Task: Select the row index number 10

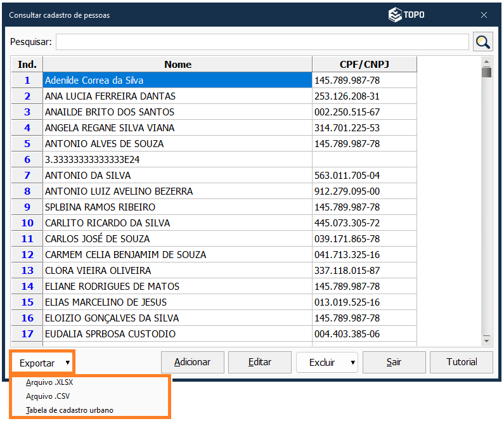Action: click(x=27, y=223)
